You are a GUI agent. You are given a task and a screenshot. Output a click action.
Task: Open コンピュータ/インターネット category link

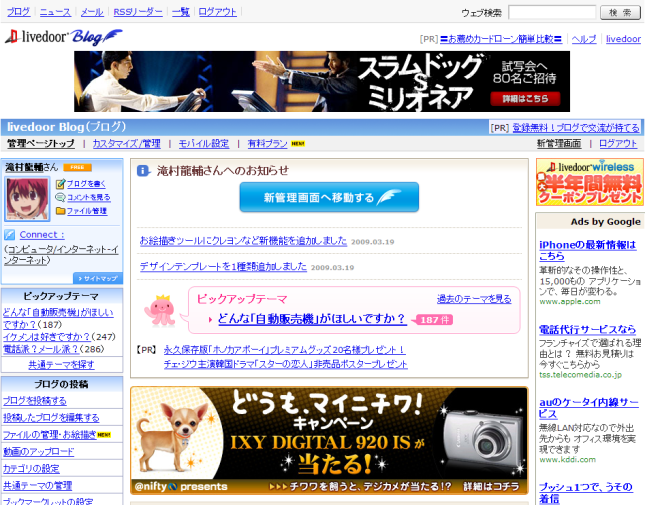click(x=61, y=255)
